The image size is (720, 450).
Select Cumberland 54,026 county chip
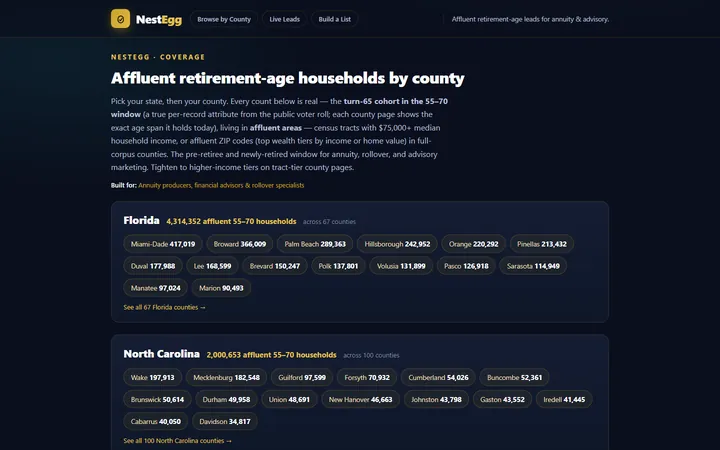tap(438, 377)
